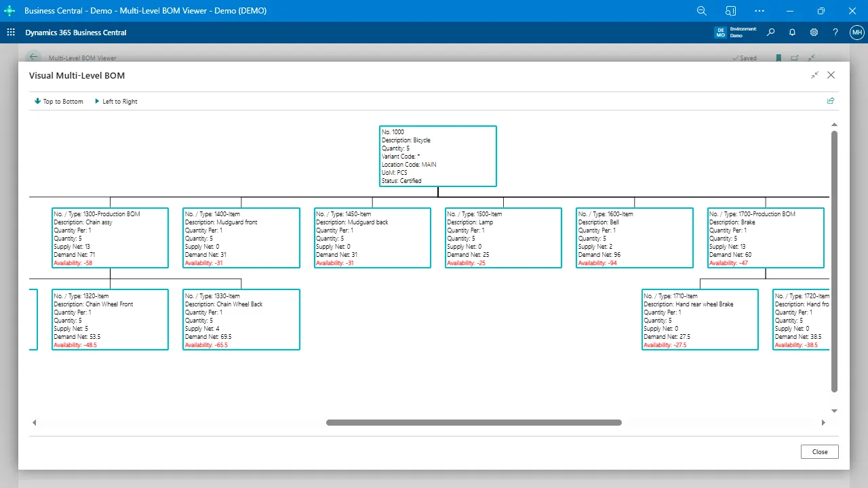Image resolution: width=868 pixels, height=488 pixels.
Task: Close the Visual Multi-Level BOM dialog with Close
Action: pyautogui.click(x=819, y=451)
